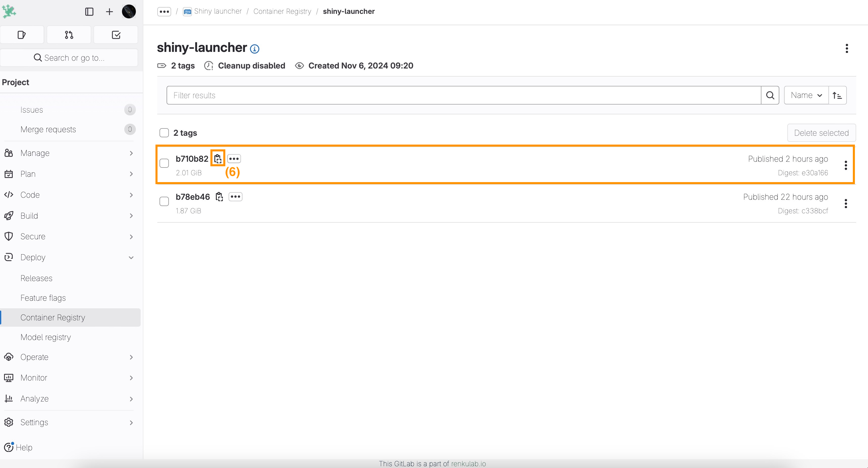
Task: Expand the Manage section
Action: coord(70,153)
